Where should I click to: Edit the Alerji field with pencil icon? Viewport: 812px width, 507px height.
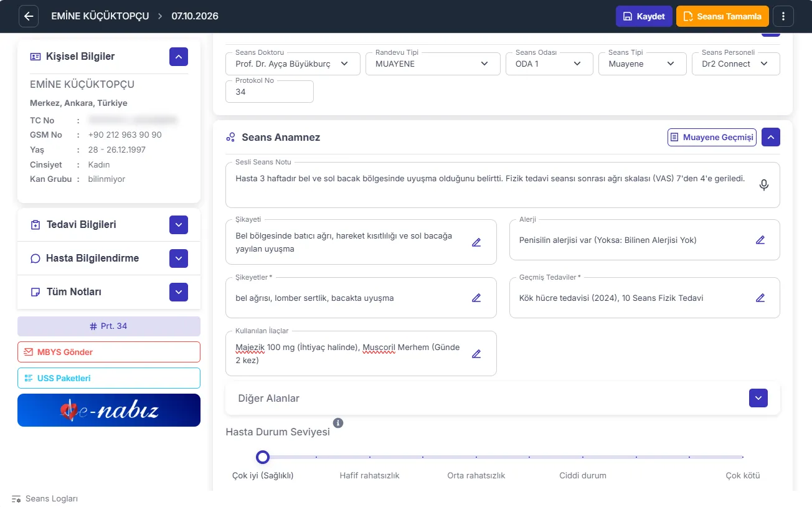point(760,240)
